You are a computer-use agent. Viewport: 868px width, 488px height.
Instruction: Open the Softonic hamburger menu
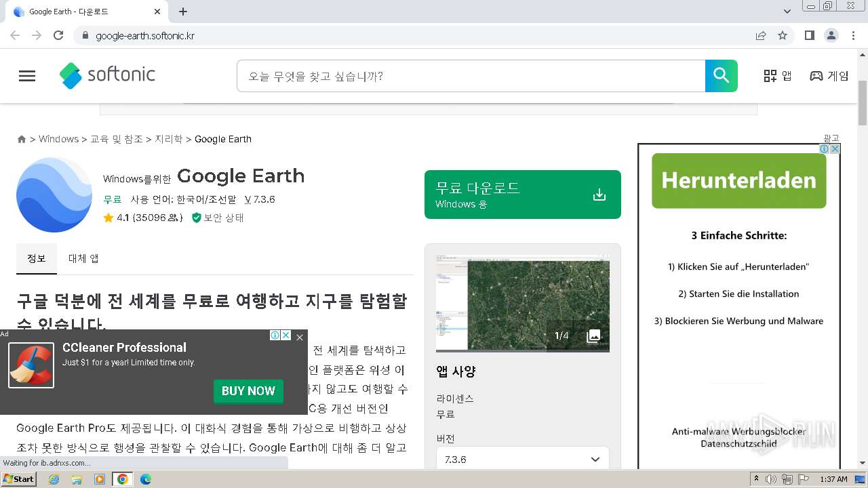[27, 76]
